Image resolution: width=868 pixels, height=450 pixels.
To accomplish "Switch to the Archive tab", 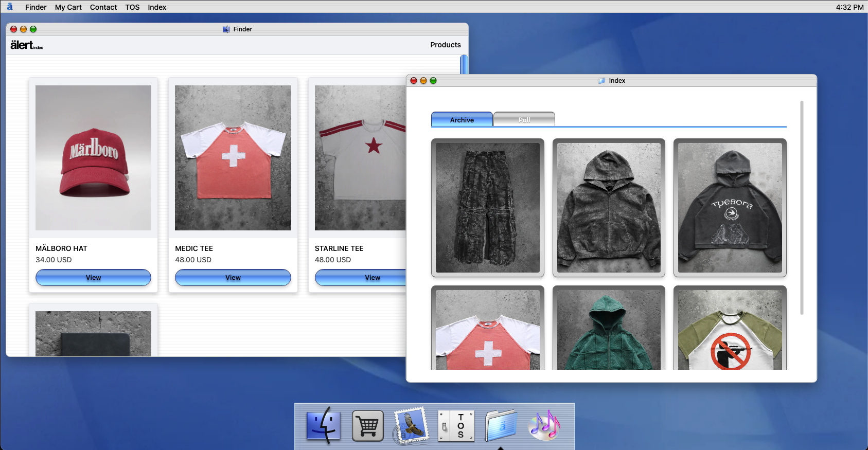I will [x=462, y=120].
